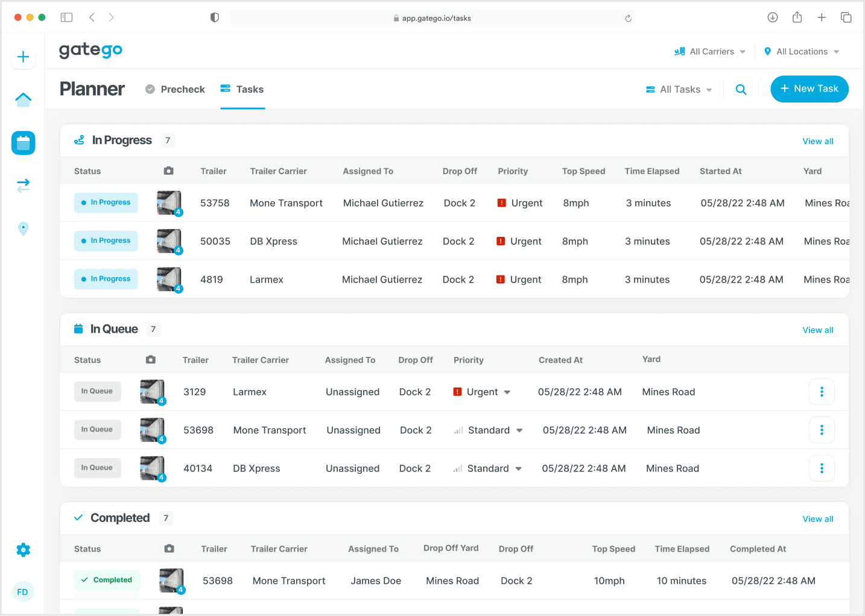
Task: Click the browser back arrow
Action: point(92,17)
